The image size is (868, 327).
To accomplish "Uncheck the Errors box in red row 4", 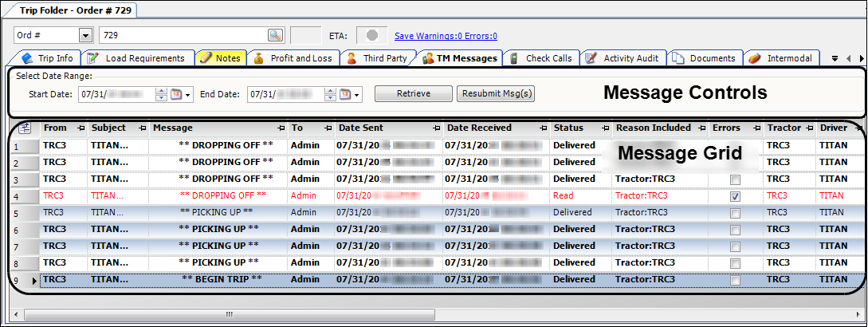I will 735,196.
